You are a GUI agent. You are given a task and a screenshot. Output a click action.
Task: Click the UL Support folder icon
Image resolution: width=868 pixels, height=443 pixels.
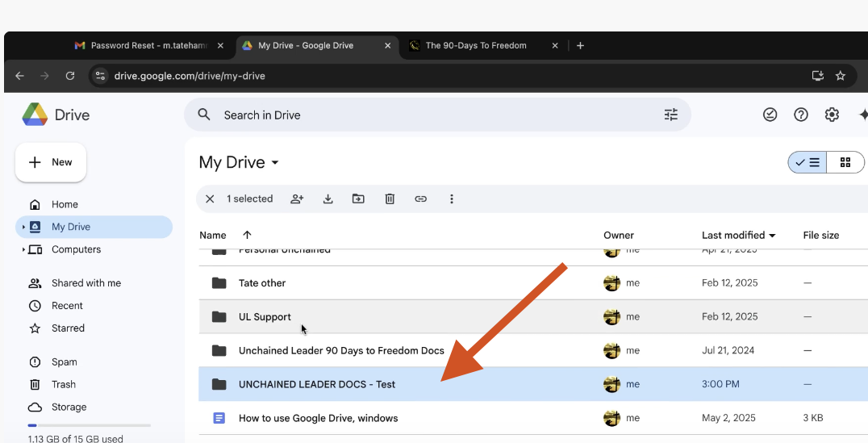pyautogui.click(x=219, y=317)
